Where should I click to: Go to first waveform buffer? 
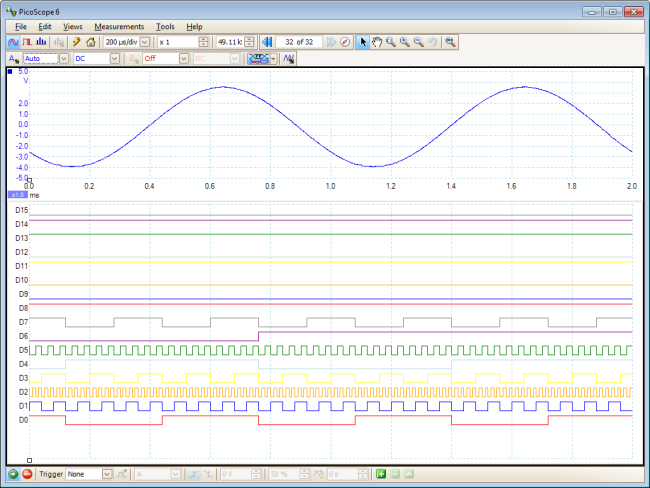coord(267,42)
